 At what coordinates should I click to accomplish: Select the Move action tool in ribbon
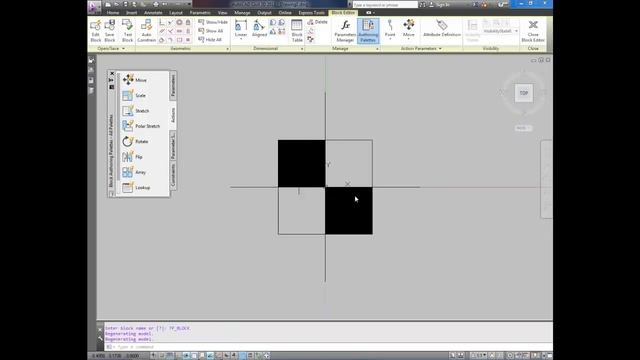point(409,28)
